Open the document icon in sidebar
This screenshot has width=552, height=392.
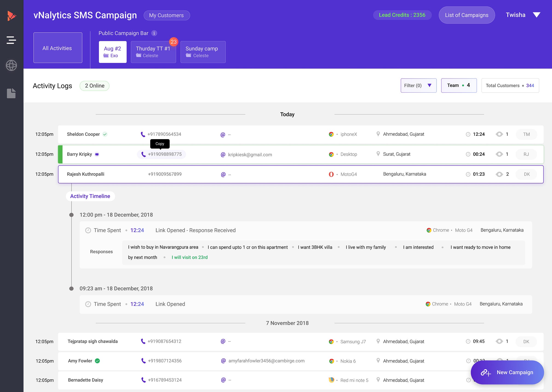tap(11, 93)
